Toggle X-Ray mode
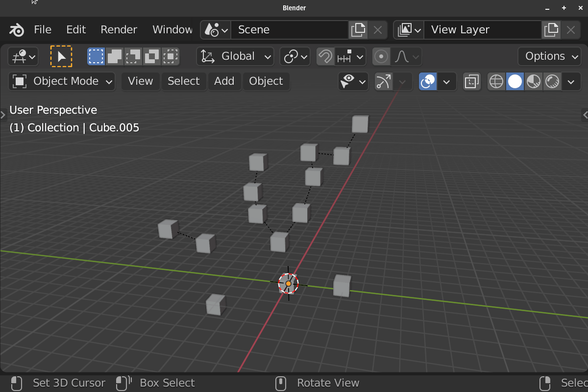Viewport: 588px width, 392px height. tap(472, 81)
